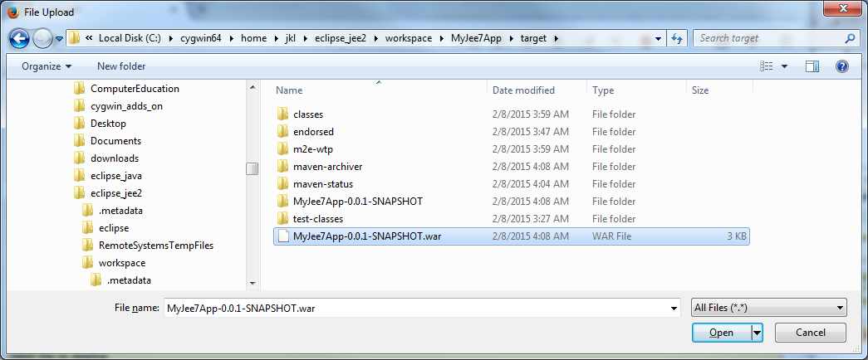This screenshot has height=360, width=868.
Task: Click the search magnifier icon
Action: click(849, 38)
